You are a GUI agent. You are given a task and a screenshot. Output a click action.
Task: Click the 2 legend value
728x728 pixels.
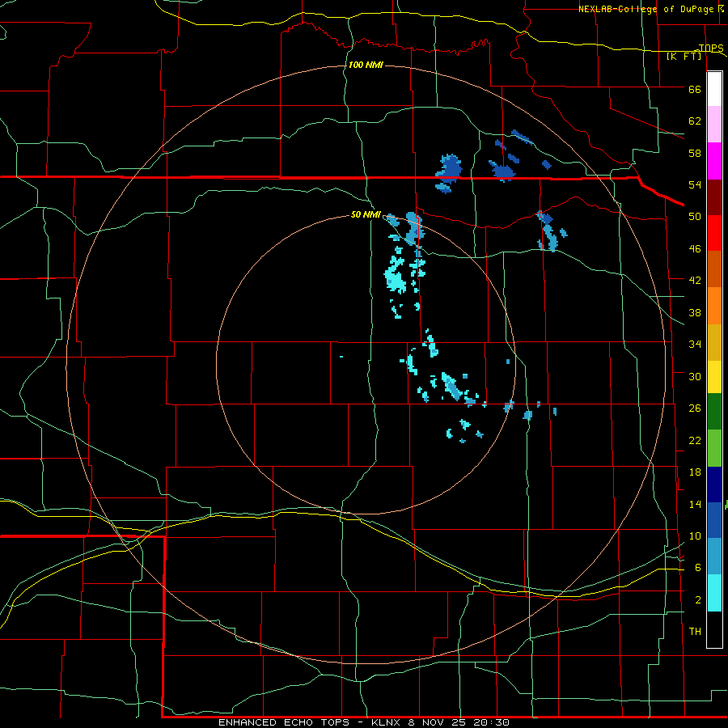pyautogui.click(x=698, y=599)
